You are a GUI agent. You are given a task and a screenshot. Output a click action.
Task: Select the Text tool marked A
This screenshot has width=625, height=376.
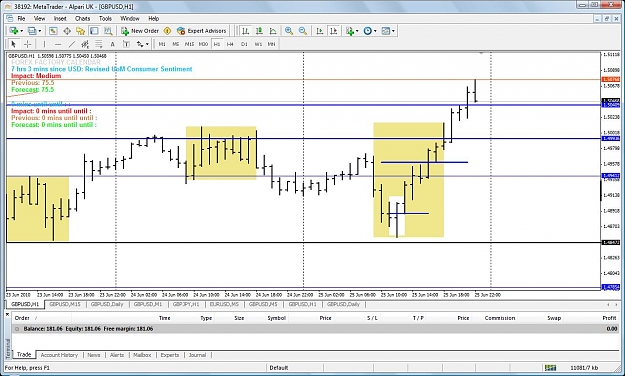coord(112,44)
